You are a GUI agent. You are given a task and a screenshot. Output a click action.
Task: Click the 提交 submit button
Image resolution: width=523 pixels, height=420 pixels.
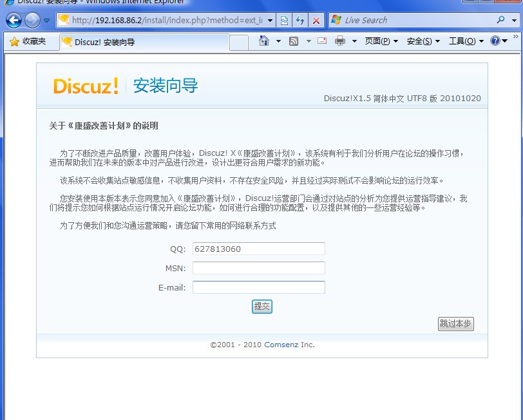coord(262,307)
